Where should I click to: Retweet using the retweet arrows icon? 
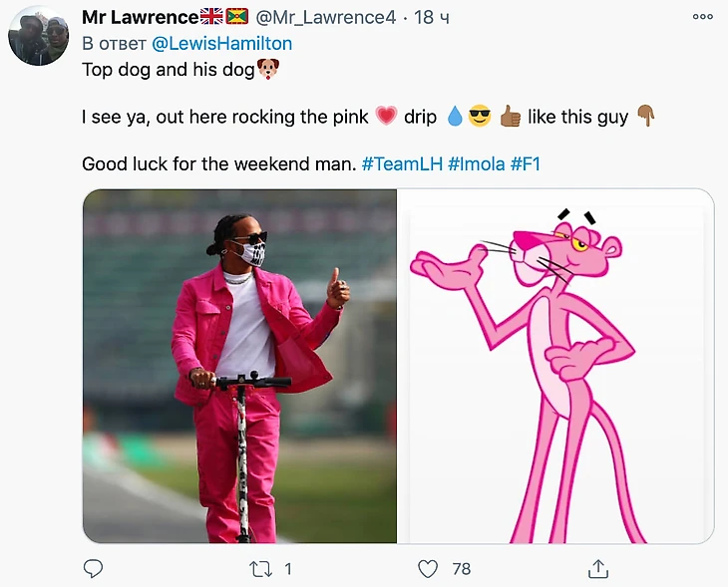pyautogui.click(x=261, y=569)
